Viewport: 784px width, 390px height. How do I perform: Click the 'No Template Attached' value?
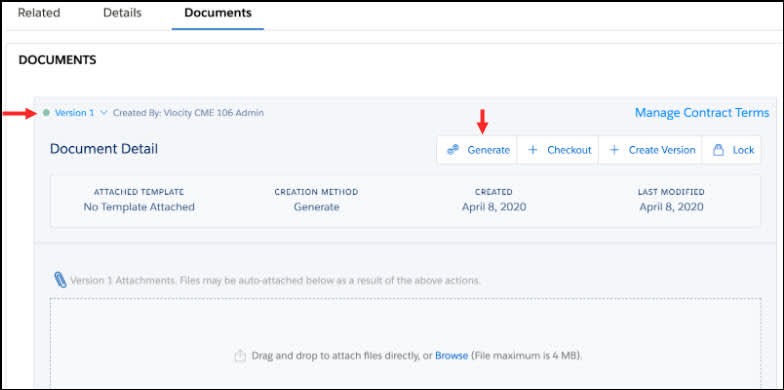(x=139, y=207)
